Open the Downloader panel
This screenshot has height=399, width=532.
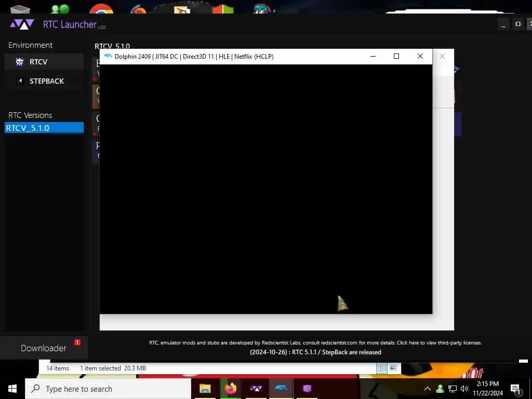click(x=44, y=348)
